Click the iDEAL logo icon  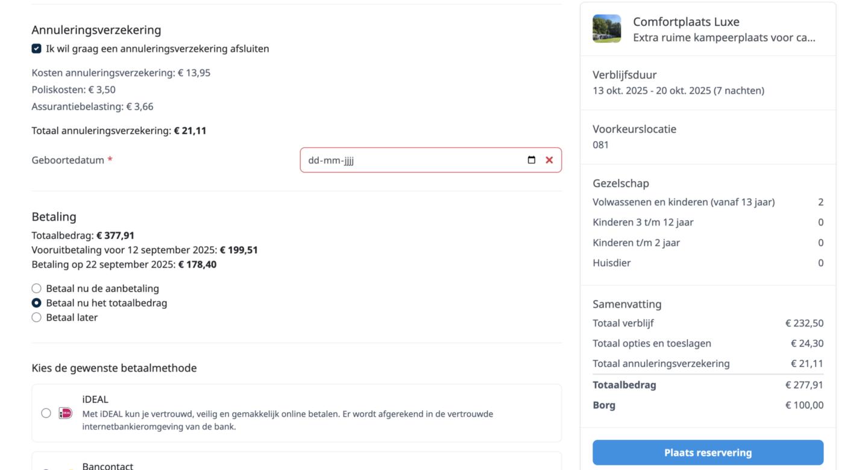tap(66, 413)
